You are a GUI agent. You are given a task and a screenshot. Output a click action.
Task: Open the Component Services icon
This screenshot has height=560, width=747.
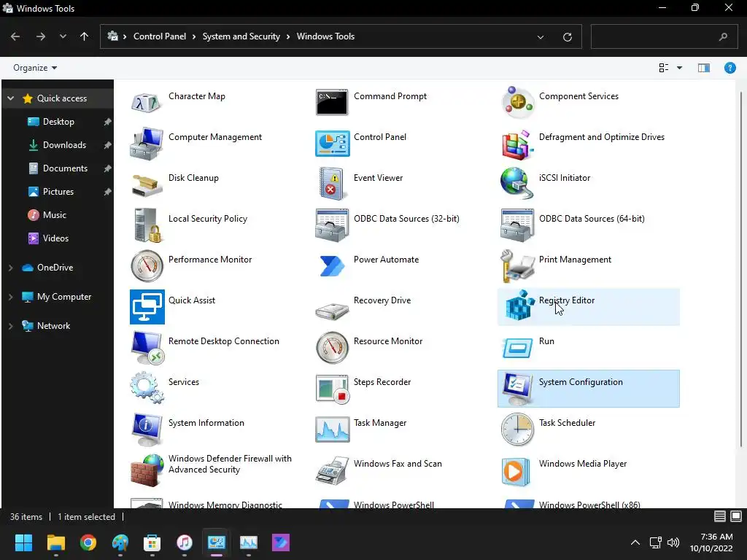point(518,102)
